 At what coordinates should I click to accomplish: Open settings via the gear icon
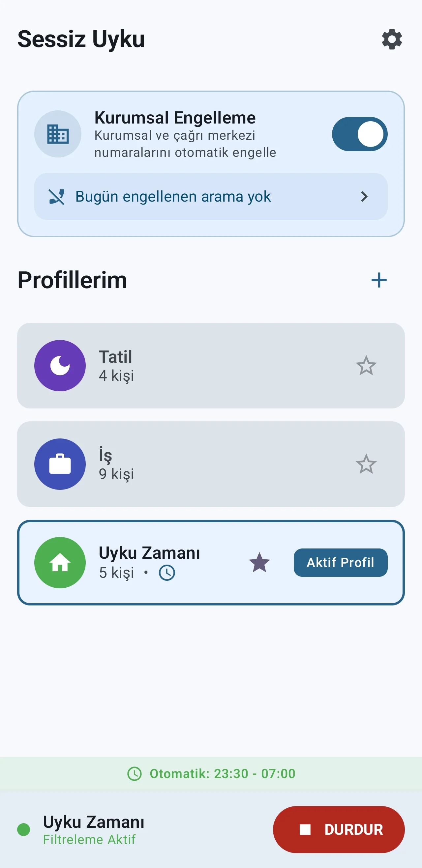coord(392,39)
